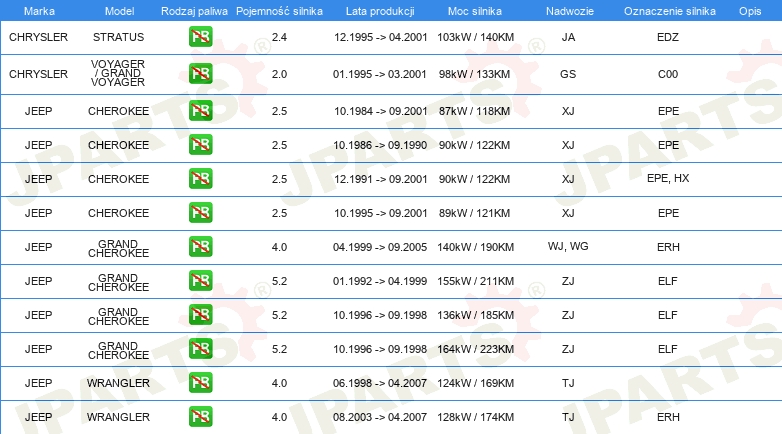Click the Model column header

[x=119, y=11]
